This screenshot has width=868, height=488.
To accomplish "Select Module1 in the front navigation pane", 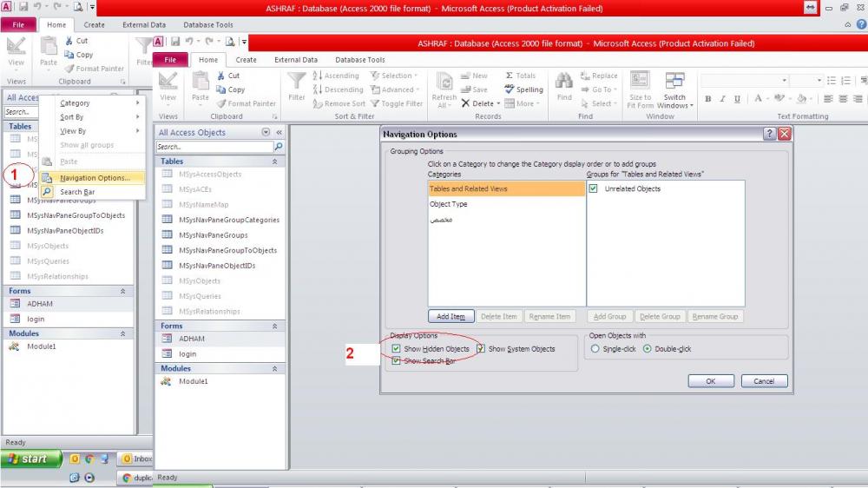I will point(220,381).
